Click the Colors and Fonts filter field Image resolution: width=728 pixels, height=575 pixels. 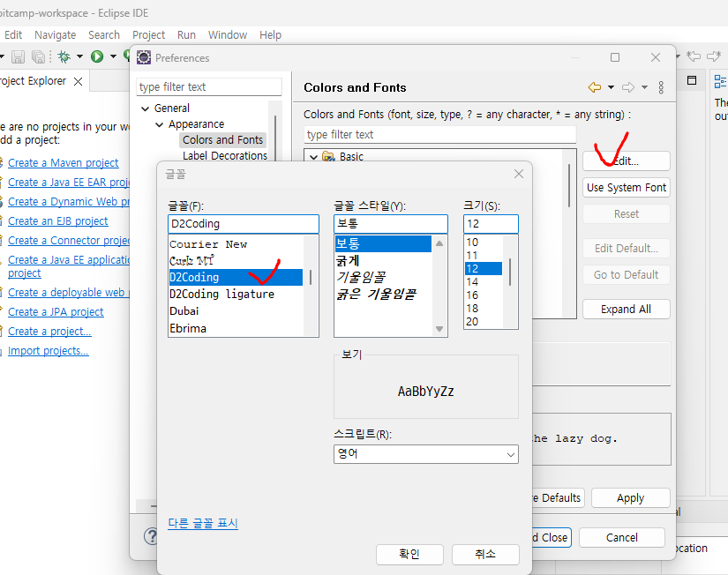(440, 135)
